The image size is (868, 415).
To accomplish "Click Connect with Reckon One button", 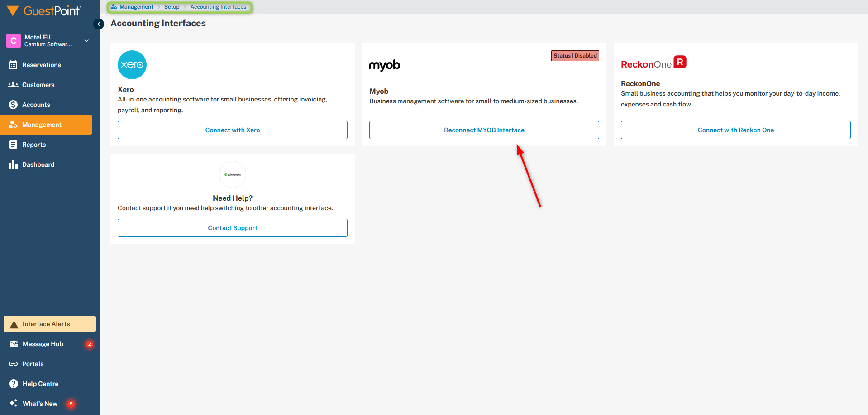I will (x=736, y=130).
